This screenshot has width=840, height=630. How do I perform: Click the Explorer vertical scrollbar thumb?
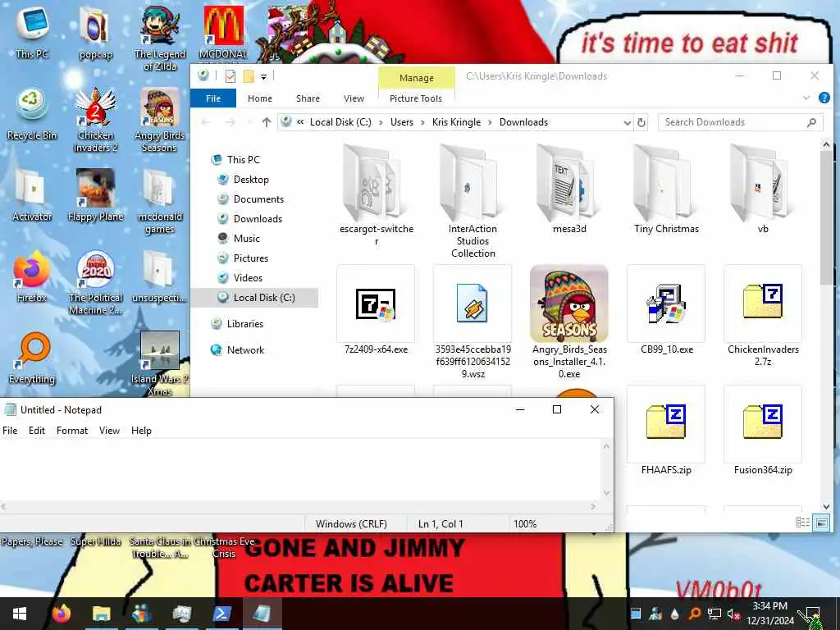pos(825,217)
